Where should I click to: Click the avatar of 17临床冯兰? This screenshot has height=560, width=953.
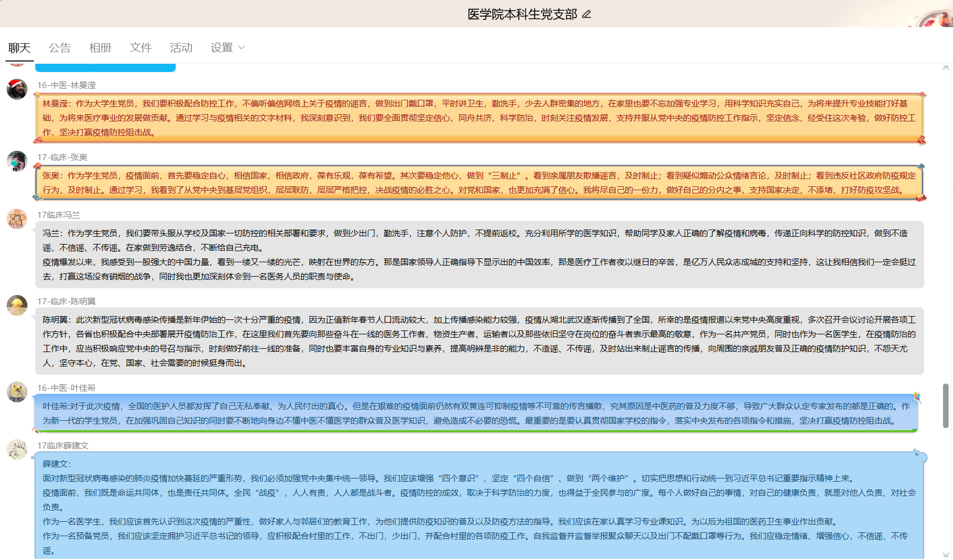pyautogui.click(x=17, y=219)
